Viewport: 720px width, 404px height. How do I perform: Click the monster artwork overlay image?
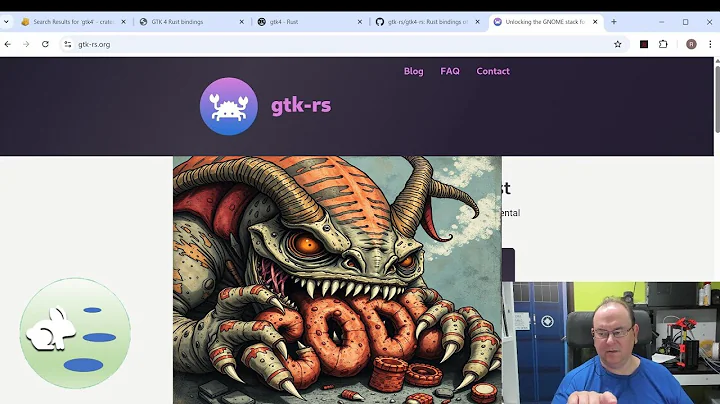(x=337, y=280)
